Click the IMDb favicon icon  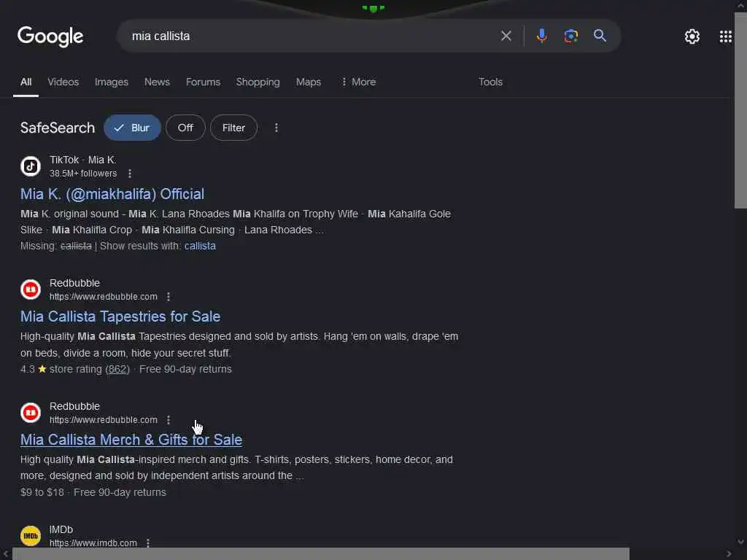pyautogui.click(x=31, y=536)
